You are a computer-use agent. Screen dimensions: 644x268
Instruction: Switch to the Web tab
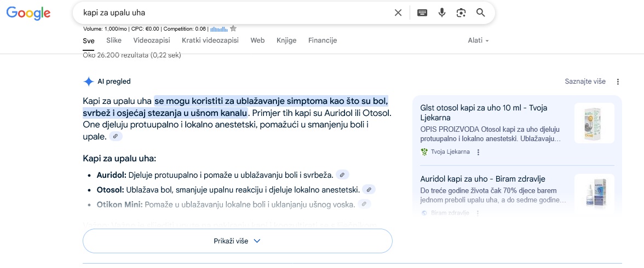coord(257,40)
